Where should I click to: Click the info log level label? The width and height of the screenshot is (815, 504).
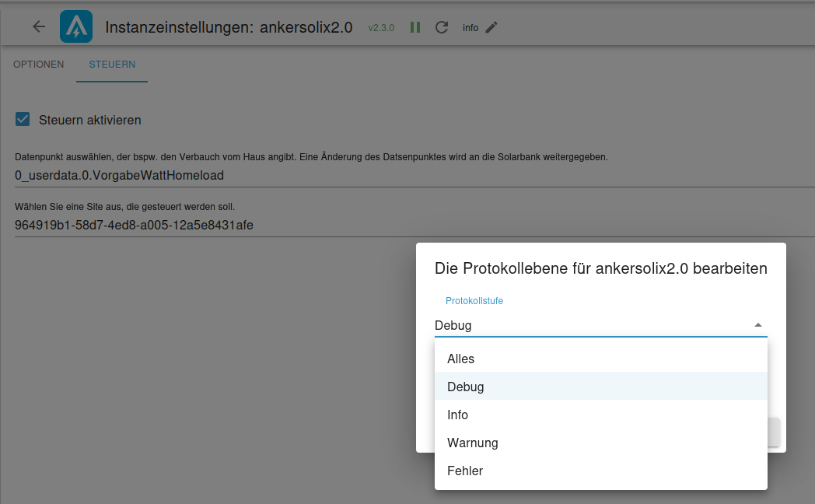[470, 28]
